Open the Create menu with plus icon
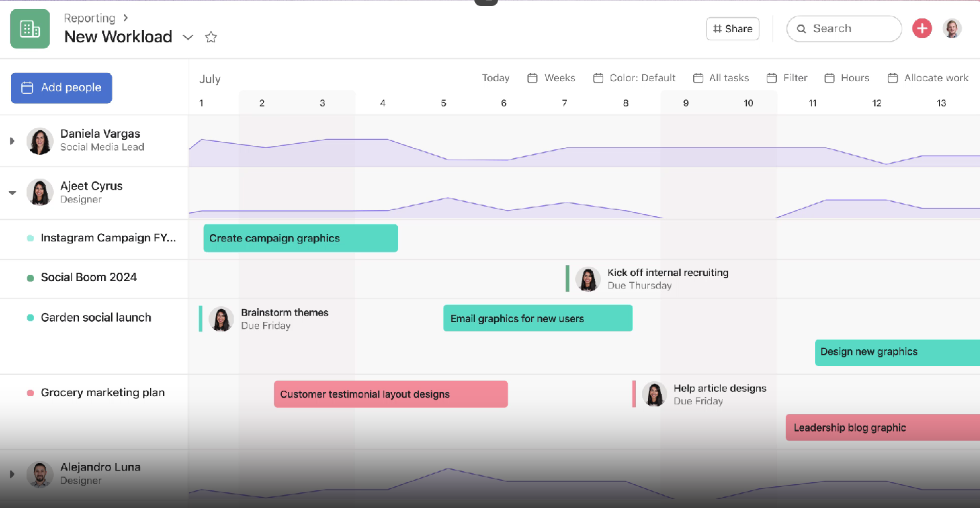980x508 pixels. pos(921,29)
